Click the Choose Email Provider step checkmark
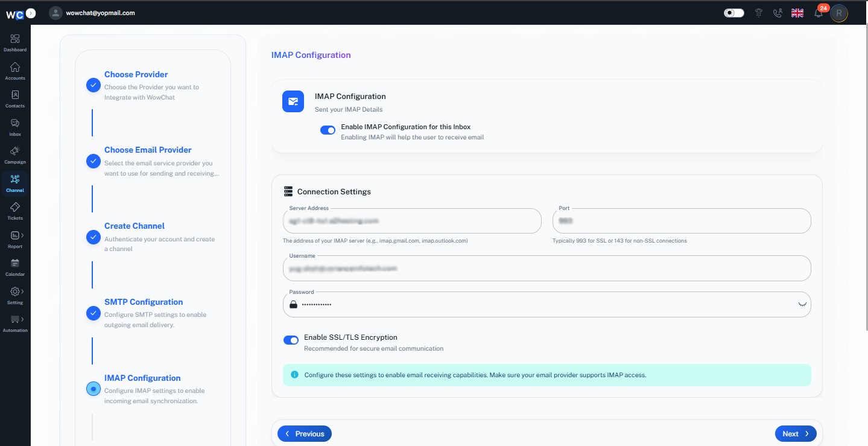868x446 pixels. coord(93,161)
